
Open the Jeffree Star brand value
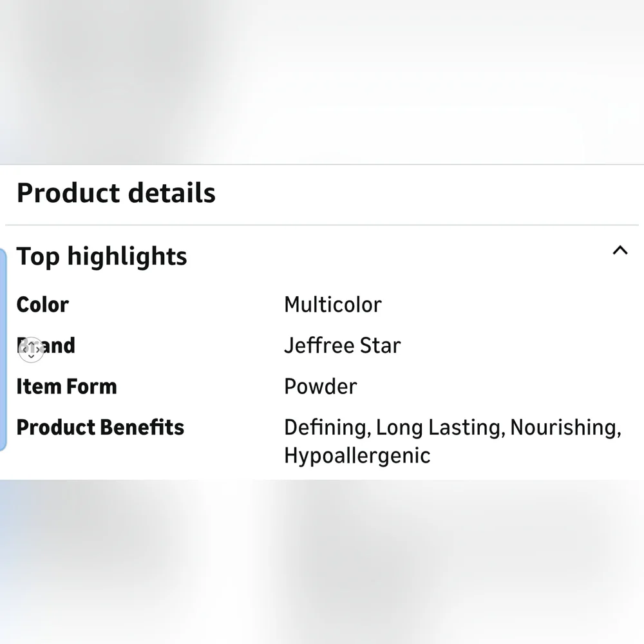pyautogui.click(x=342, y=346)
